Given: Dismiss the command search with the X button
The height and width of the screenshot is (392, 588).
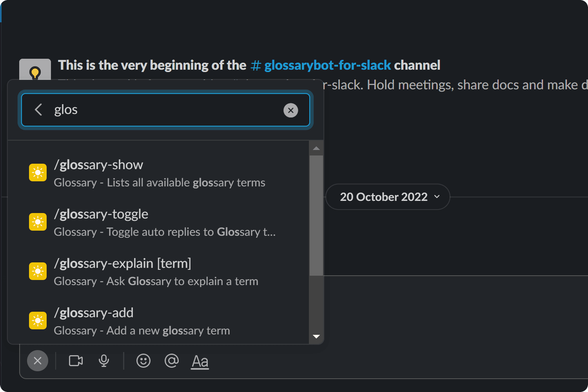Looking at the screenshot, I should point(38,361).
